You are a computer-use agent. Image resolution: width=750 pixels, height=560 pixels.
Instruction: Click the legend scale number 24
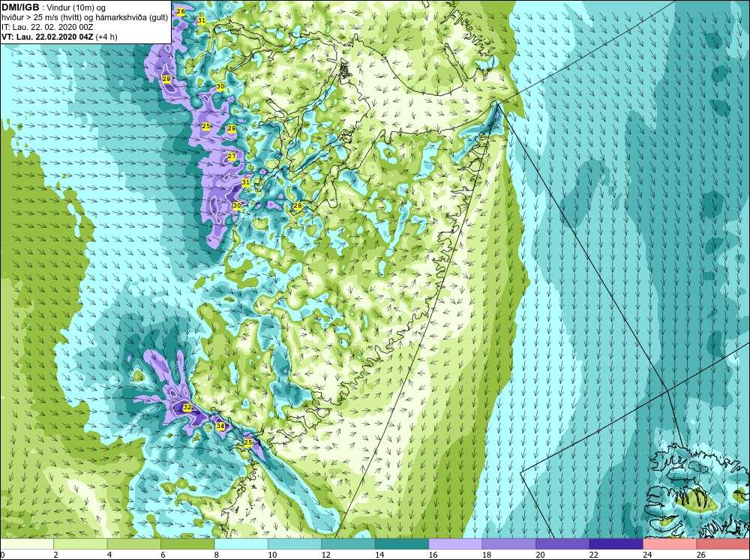[647, 555]
